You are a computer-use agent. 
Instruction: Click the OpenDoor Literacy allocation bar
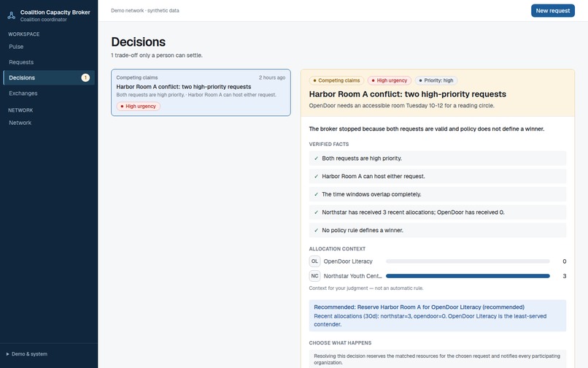point(468,261)
